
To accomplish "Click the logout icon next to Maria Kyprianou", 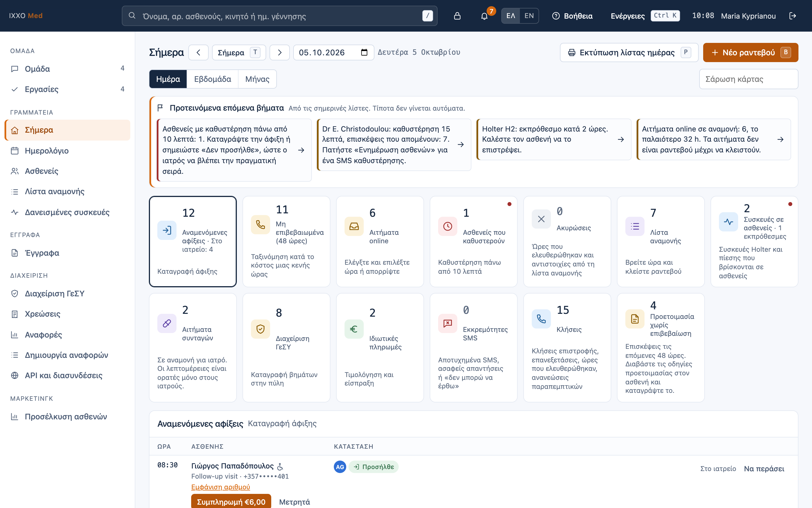I will tap(793, 16).
